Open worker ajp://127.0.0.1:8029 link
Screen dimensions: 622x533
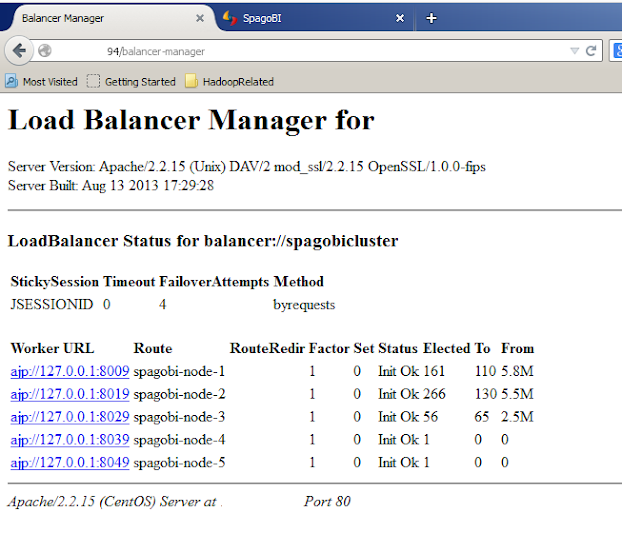point(70,417)
